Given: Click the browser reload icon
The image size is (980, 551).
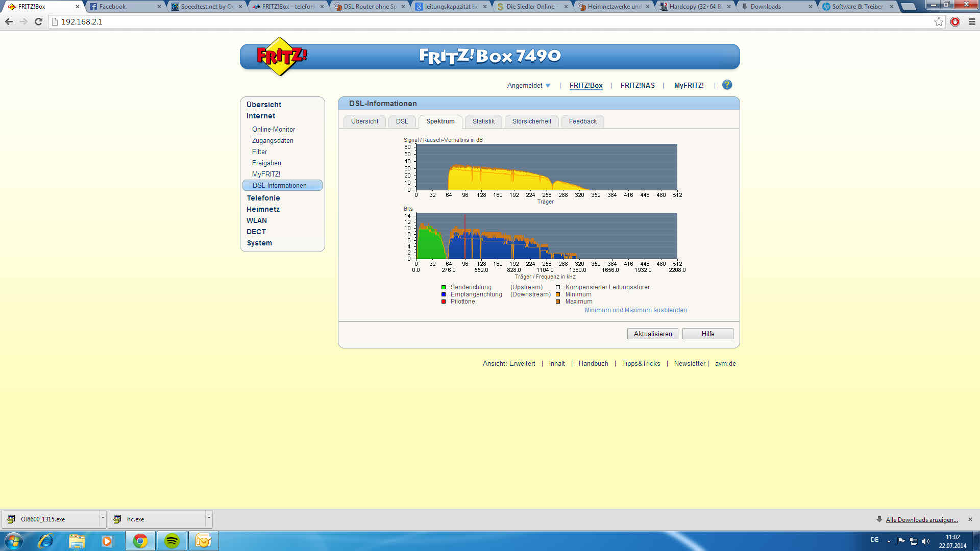Looking at the screenshot, I should click(x=38, y=21).
